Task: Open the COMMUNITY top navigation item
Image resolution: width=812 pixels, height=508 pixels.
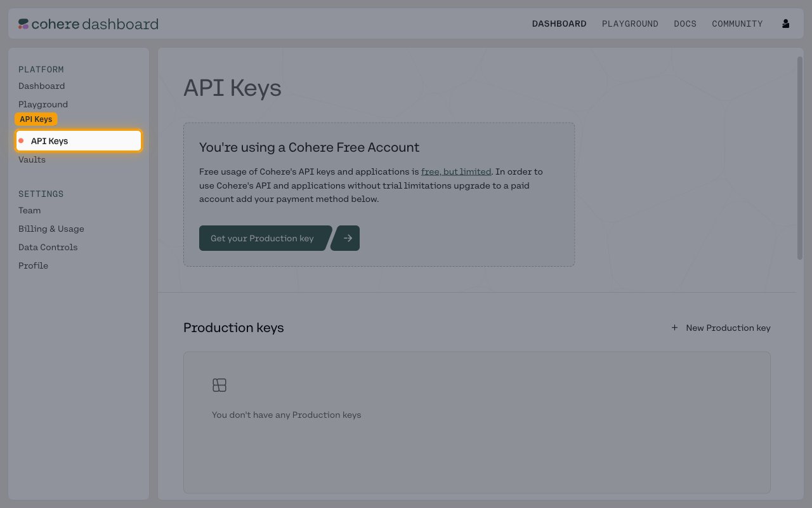Action: point(737,23)
